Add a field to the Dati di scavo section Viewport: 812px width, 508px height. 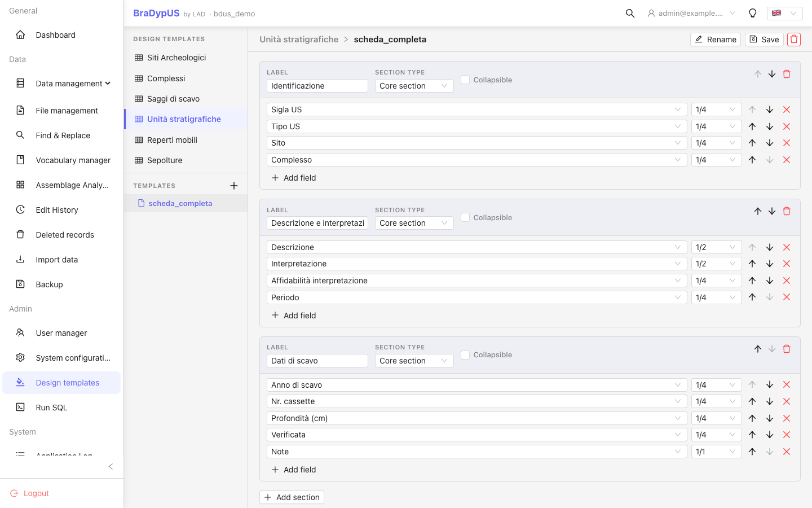294,470
